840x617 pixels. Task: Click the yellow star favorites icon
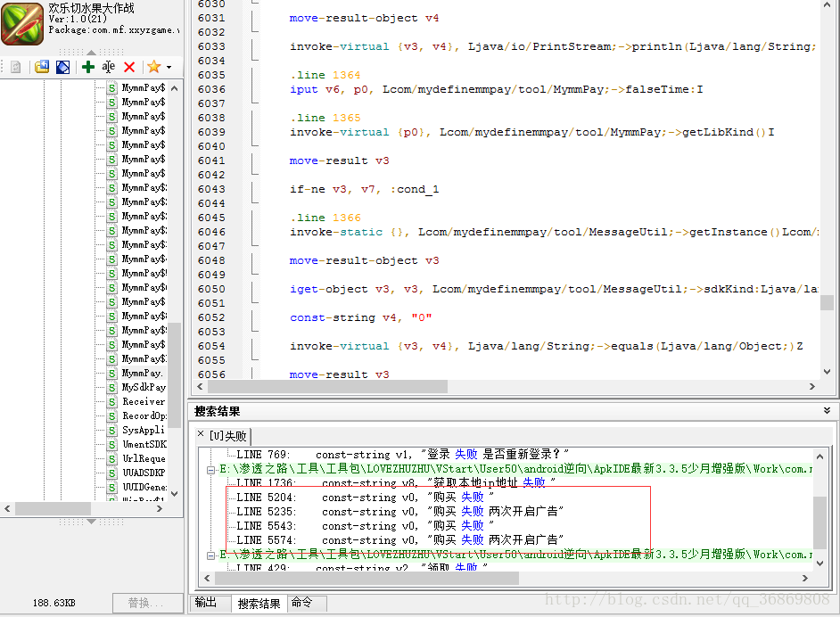[x=153, y=66]
